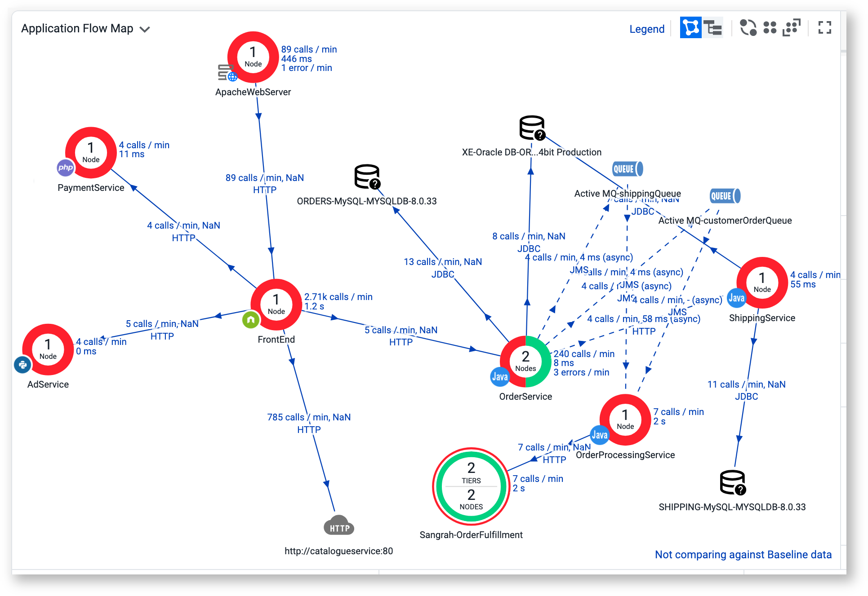Click the XE-Oracle DB database icon
This screenshot has width=868, height=596.
pos(532,128)
